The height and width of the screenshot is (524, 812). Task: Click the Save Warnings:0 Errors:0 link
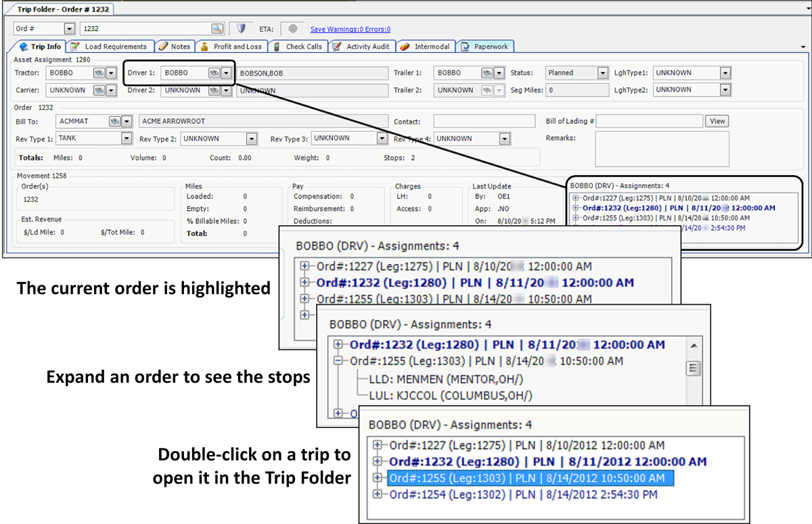point(350,30)
